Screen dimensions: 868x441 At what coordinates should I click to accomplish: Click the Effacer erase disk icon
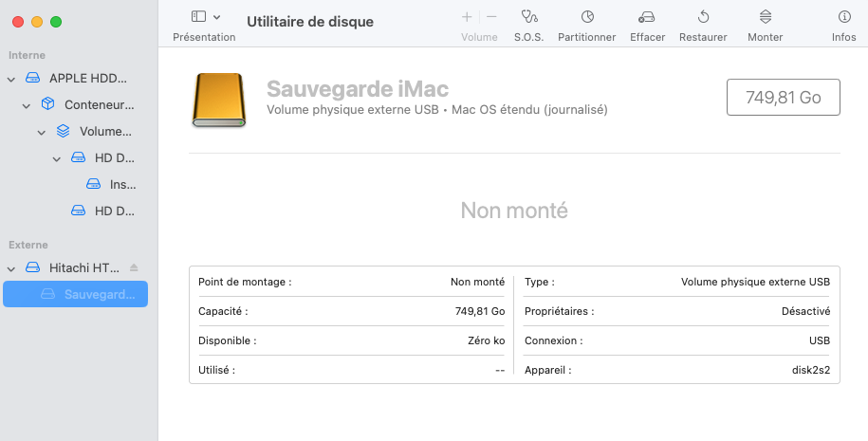pyautogui.click(x=647, y=17)
